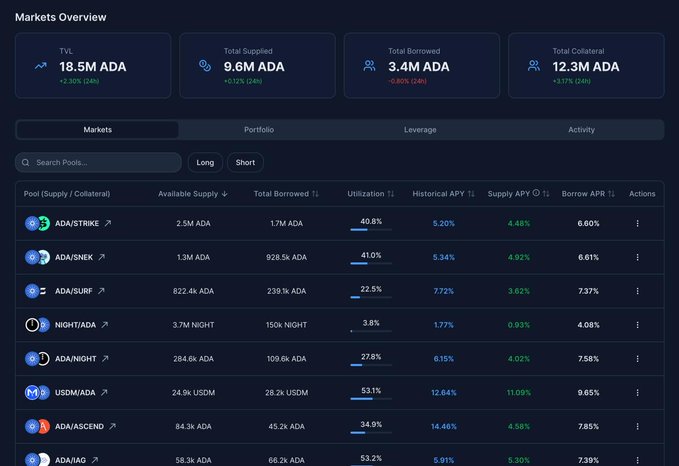Image resolution: width=679 pixels, height=466 pixels.
Task: Toggle the Long filter
Action: click(205, 162)
